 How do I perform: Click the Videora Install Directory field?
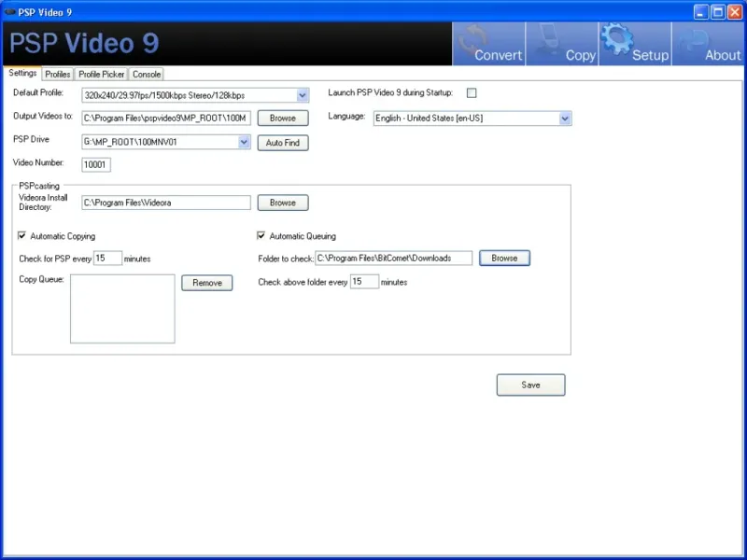(166, 203)
